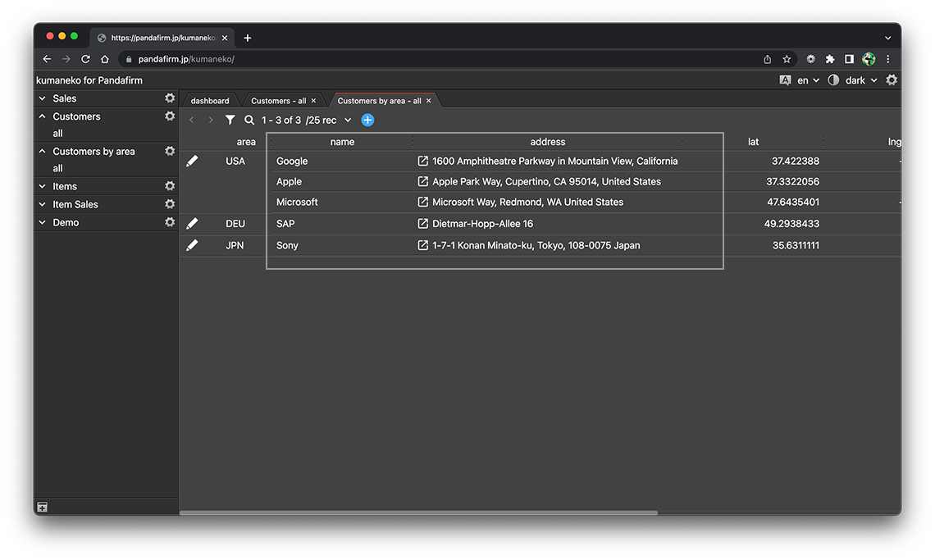
Task: Close the Customers by area - all tab
Action: [x=429, y=101]
